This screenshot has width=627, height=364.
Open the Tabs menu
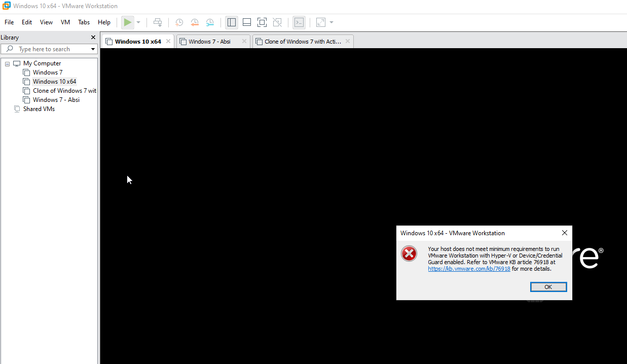coord(84,22)
